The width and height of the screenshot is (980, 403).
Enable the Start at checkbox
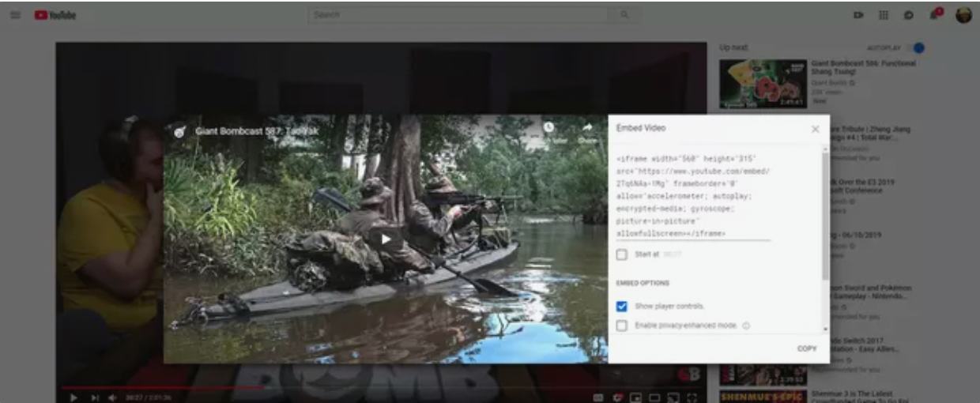(622, 254)
